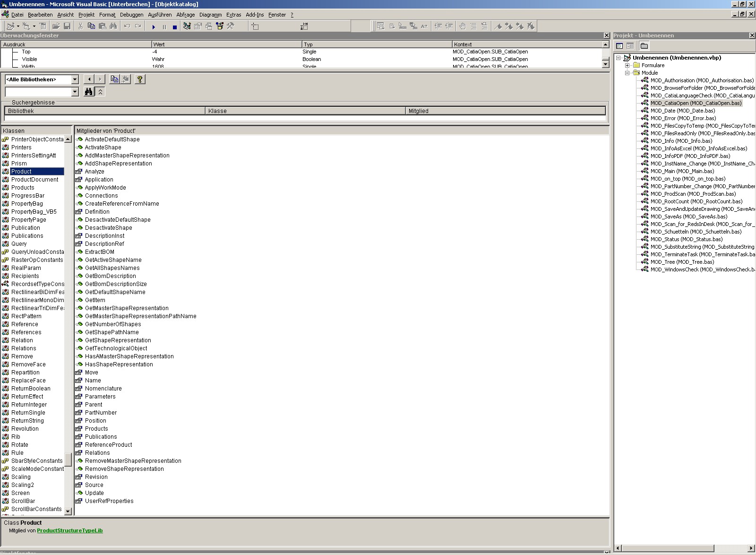
Task: Click the End stop square icon
Action: [x=175, y=27]
